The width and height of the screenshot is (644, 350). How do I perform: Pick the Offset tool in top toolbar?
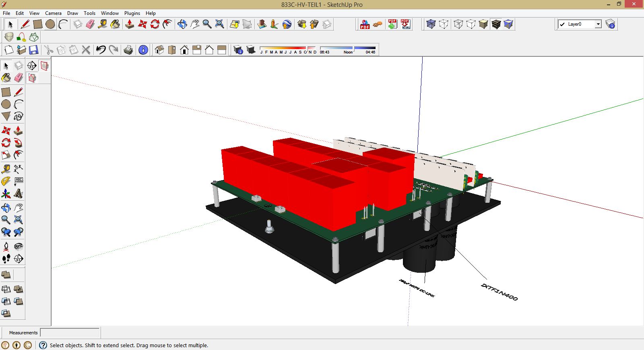click(x=167, y=24)
